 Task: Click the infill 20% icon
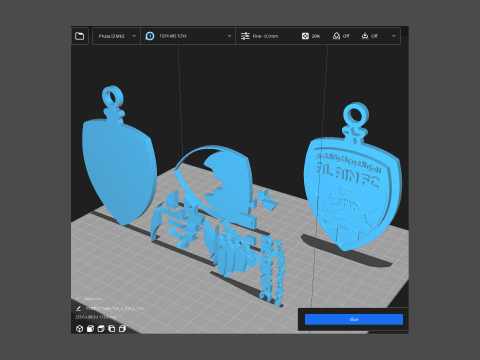point(305,36)
